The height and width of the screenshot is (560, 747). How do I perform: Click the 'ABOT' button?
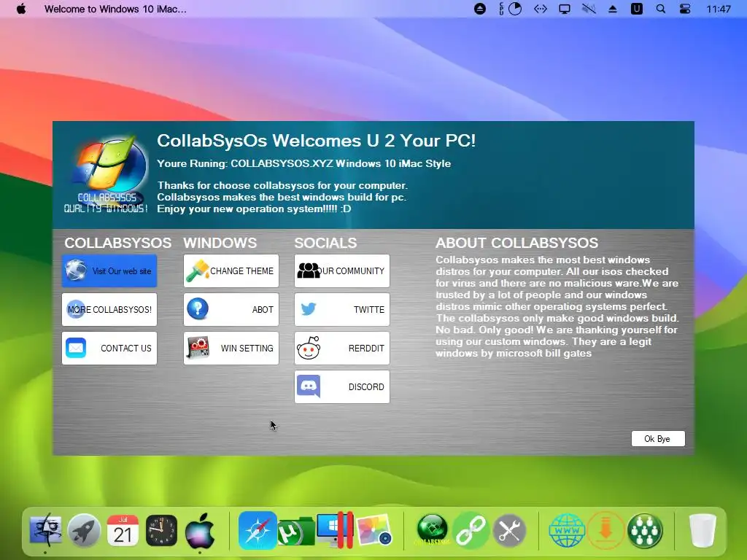pos(231,309)
